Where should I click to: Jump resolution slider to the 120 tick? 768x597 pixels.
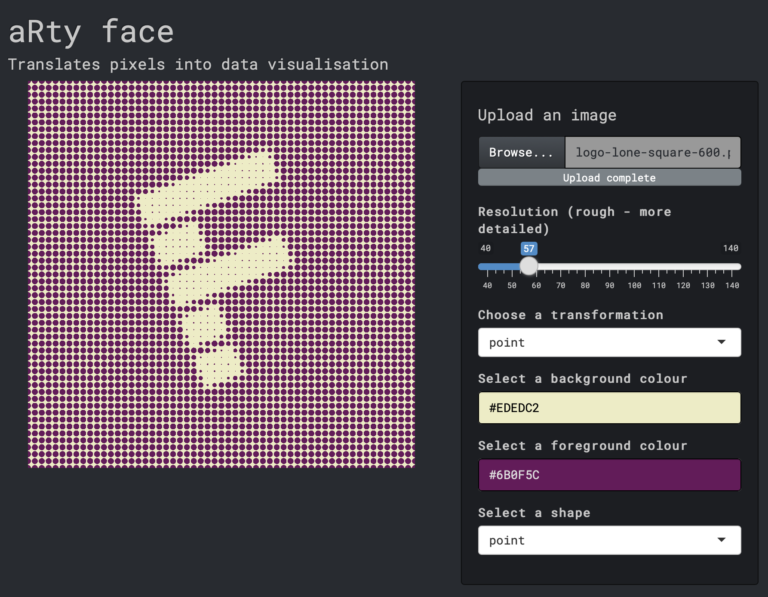click(684, 267)
